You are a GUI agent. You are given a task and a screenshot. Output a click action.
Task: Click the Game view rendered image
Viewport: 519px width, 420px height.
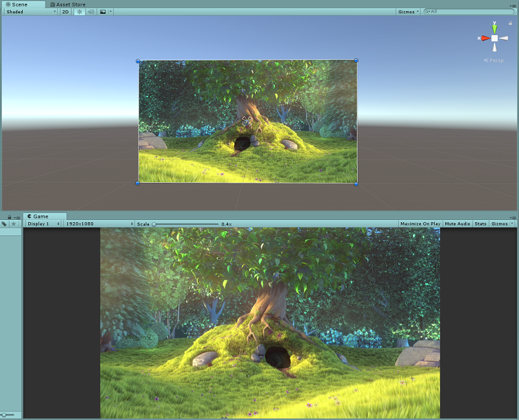click(x=270, y=323)
